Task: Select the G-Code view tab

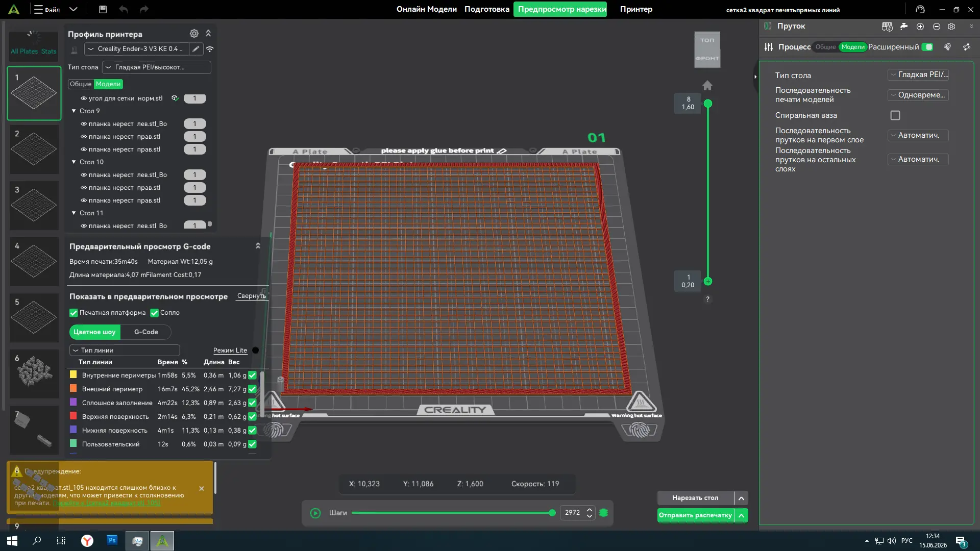Action: (x=146, y=332)
